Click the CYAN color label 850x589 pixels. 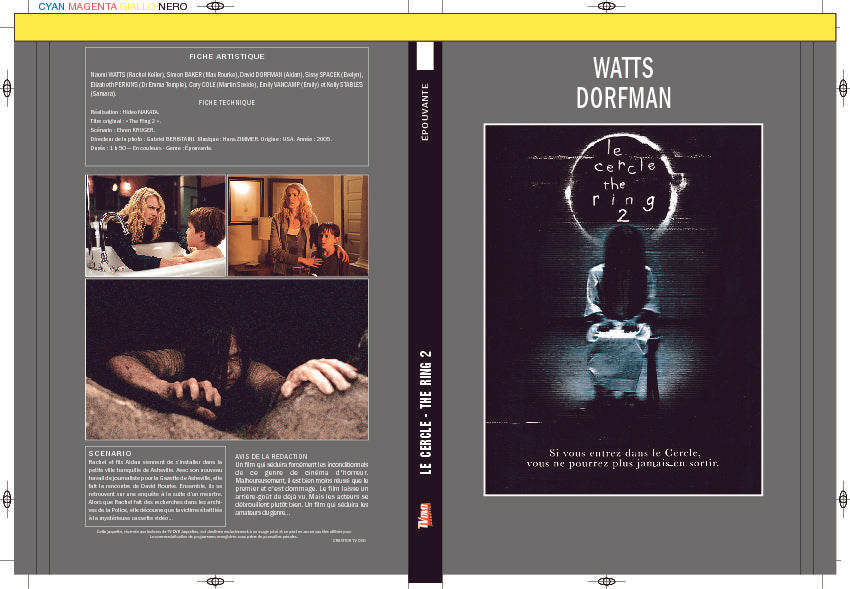[51, 7]
